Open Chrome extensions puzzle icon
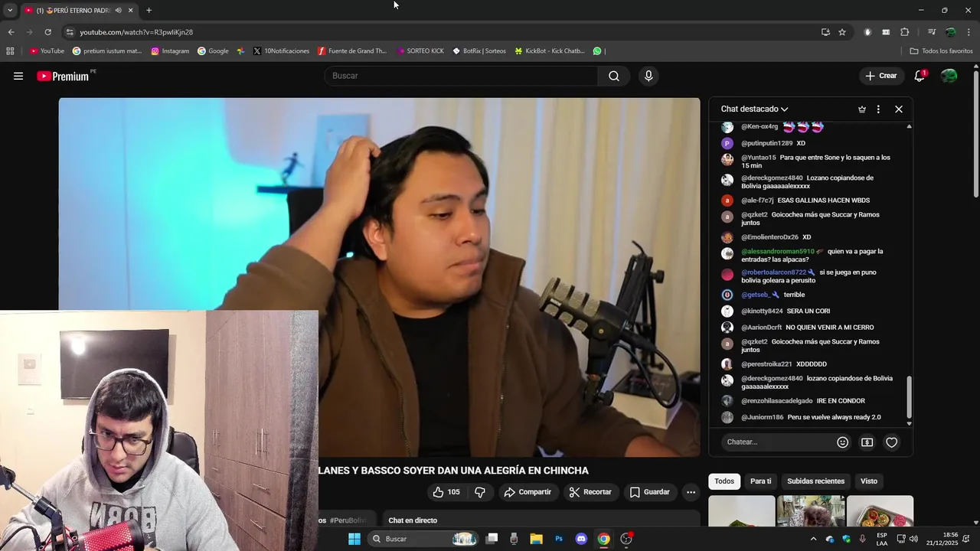Screen dimensions: 980x551 point(904,32)
